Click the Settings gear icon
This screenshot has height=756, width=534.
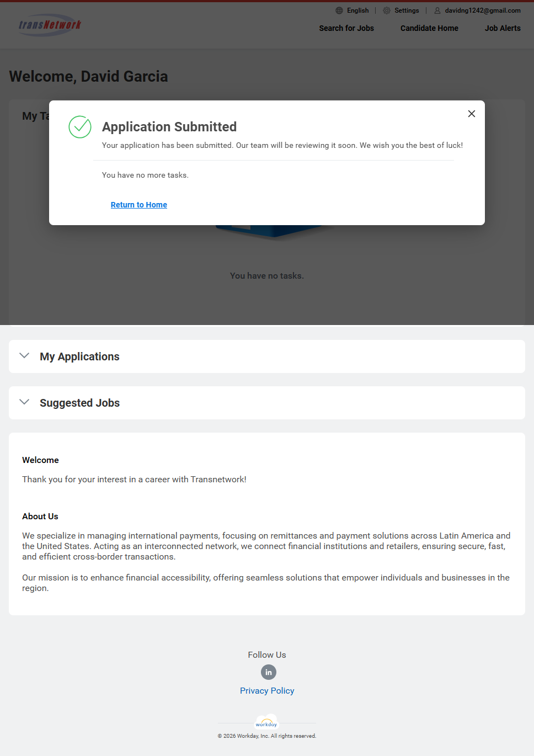[x=387, y=10]
